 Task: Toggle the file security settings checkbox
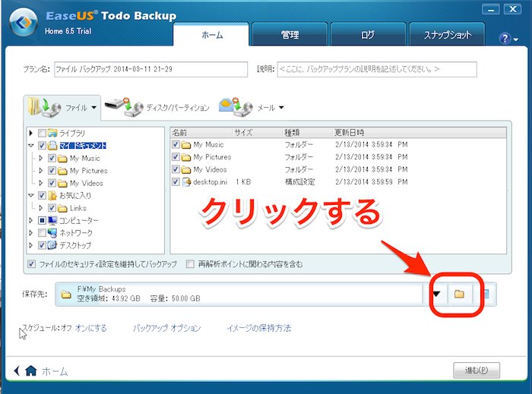[x=30, y=263]
